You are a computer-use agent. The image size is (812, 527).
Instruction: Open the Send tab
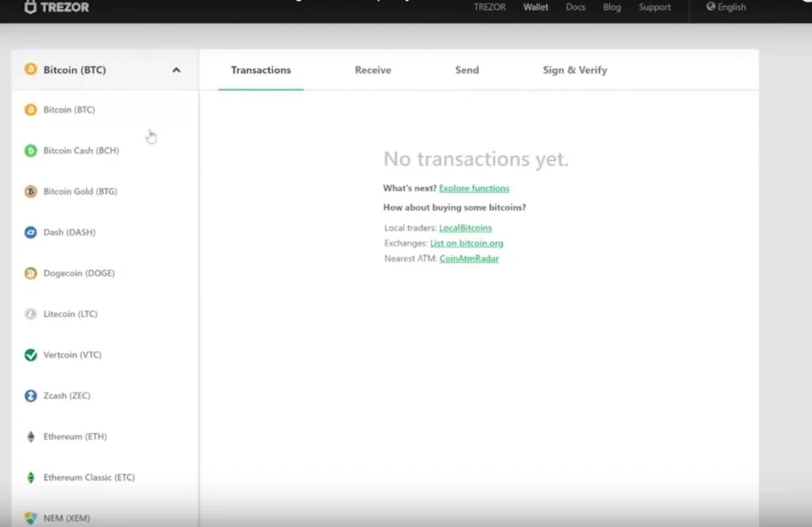click(x=467, y=70)
